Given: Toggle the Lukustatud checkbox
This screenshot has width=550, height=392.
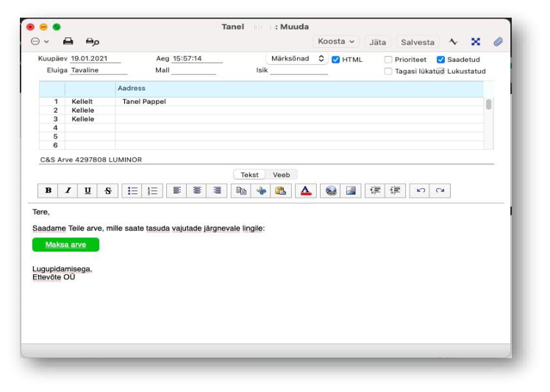Looking at the screenshot, I should coord(441,71).
